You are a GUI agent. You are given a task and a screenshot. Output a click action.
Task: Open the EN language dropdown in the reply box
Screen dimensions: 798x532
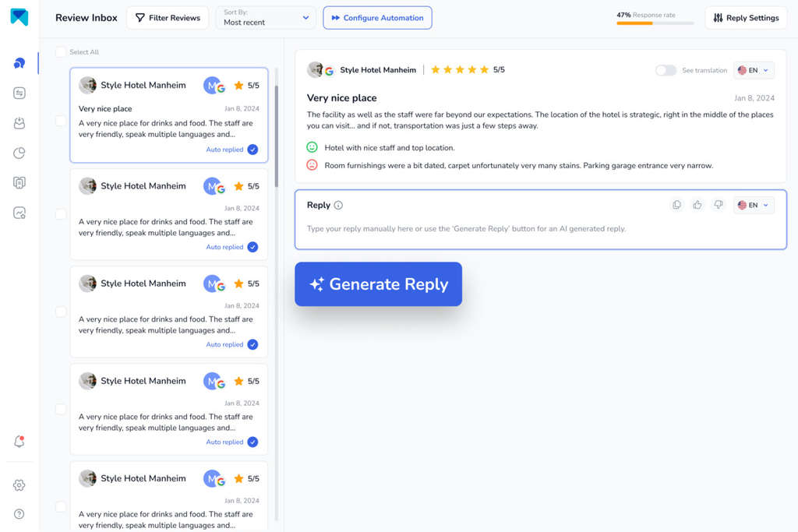pyautogui.click(x=753, y=205)
